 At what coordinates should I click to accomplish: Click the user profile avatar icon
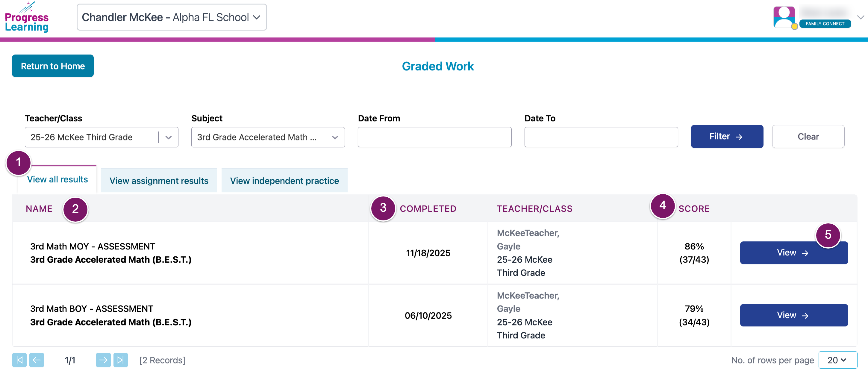click(x=784, y=17)
